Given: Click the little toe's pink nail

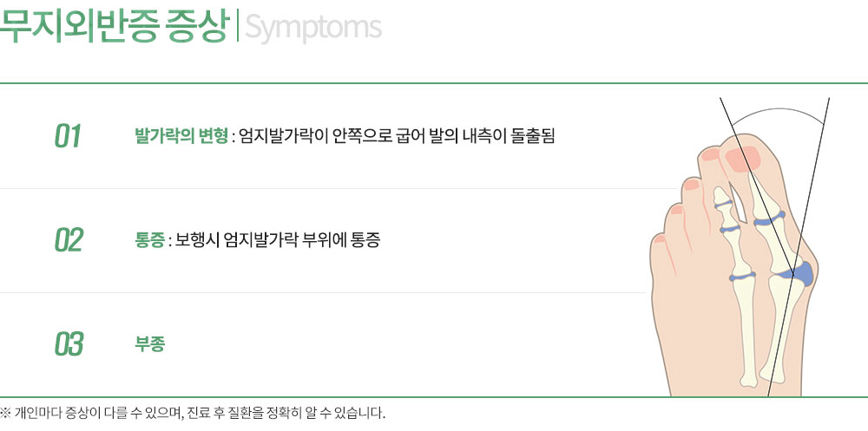Looking at the screenshot, I should click(660, 239).
